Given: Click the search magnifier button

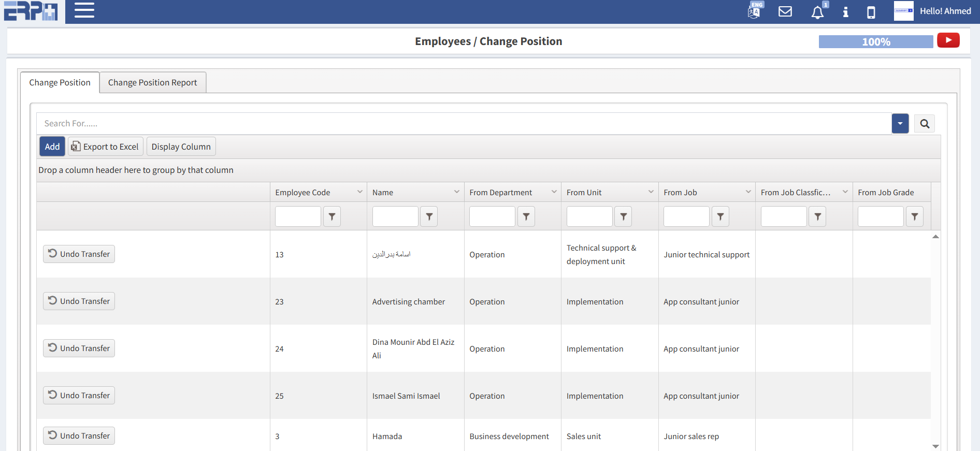Looking at the screenshot, I should [x=925, y=124].
